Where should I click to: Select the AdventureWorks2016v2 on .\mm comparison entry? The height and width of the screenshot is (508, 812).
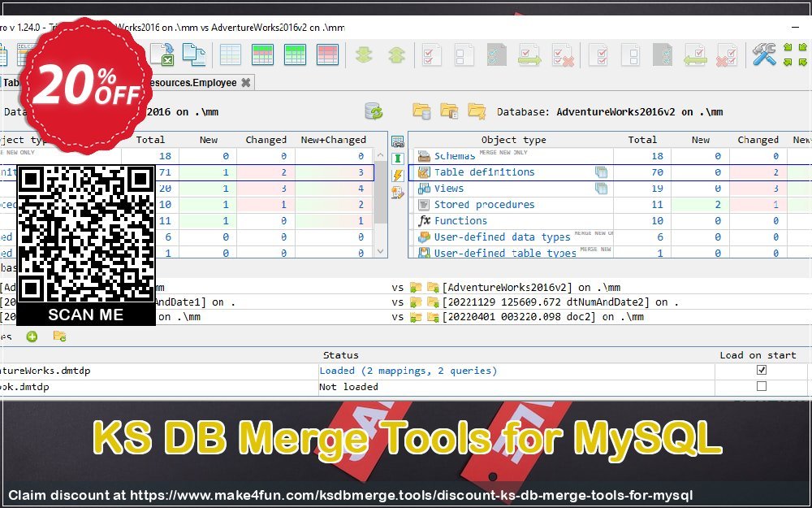pyautogui.click(x=531, y=287)
